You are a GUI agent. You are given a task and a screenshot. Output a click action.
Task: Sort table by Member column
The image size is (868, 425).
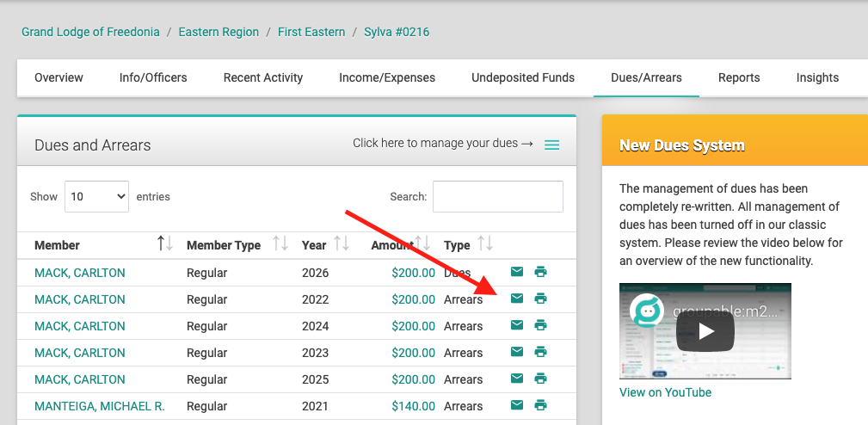(165, 244)
